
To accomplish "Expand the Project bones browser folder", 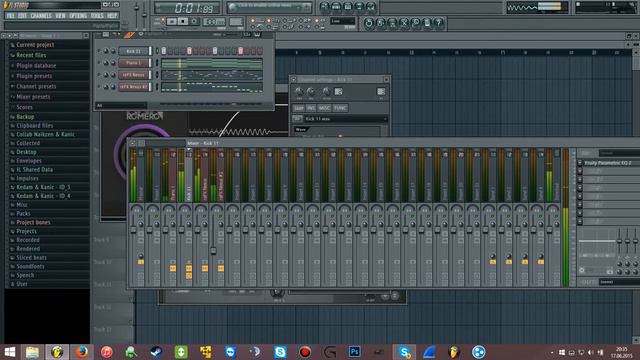I will coord(33,222).
